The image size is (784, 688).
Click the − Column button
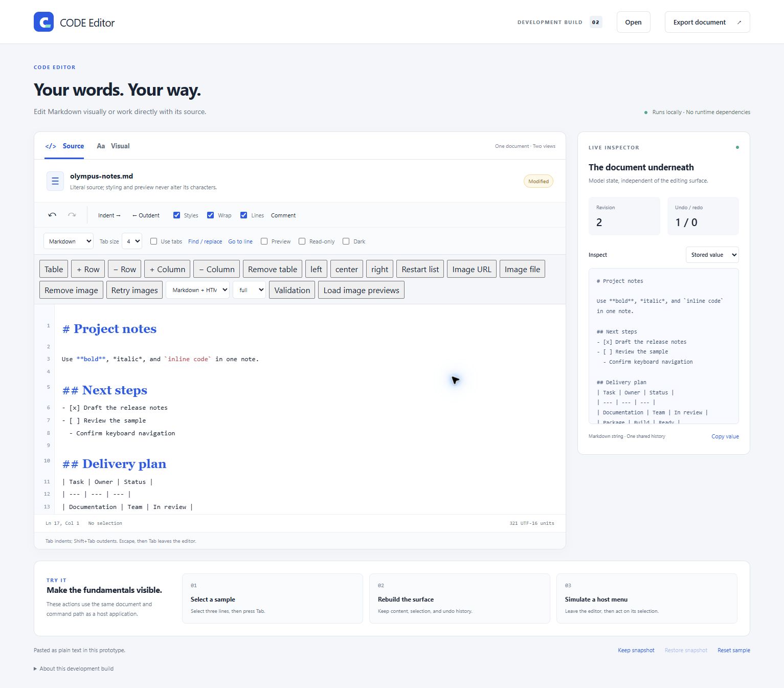(217, 269)
